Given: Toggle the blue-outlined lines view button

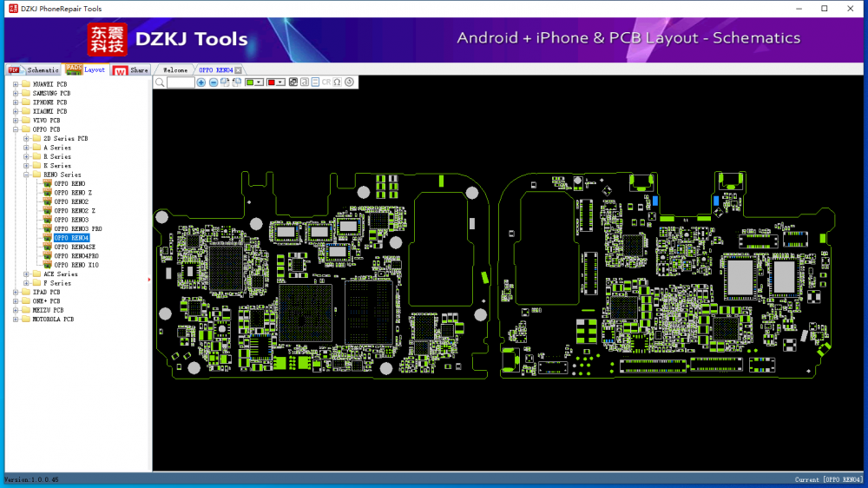Looking at the screenshot, I should coord(314,82).
